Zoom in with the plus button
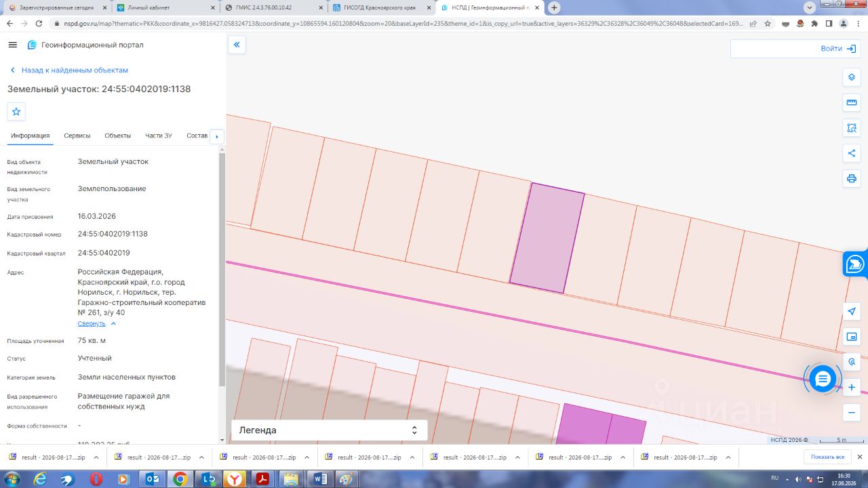 pos(852,387)
